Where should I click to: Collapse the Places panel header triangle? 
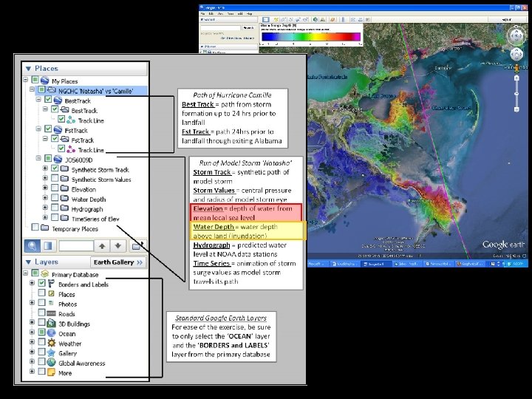[29, 69]
